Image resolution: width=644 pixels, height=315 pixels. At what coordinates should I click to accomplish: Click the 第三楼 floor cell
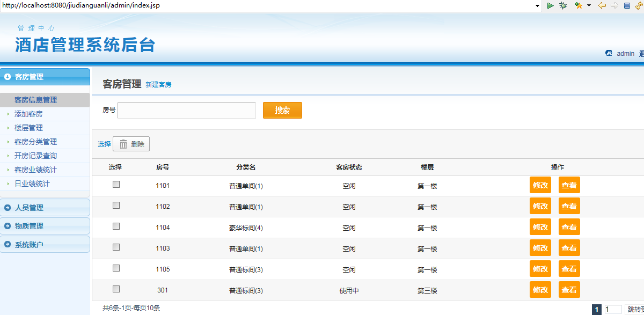pos(427,291)
